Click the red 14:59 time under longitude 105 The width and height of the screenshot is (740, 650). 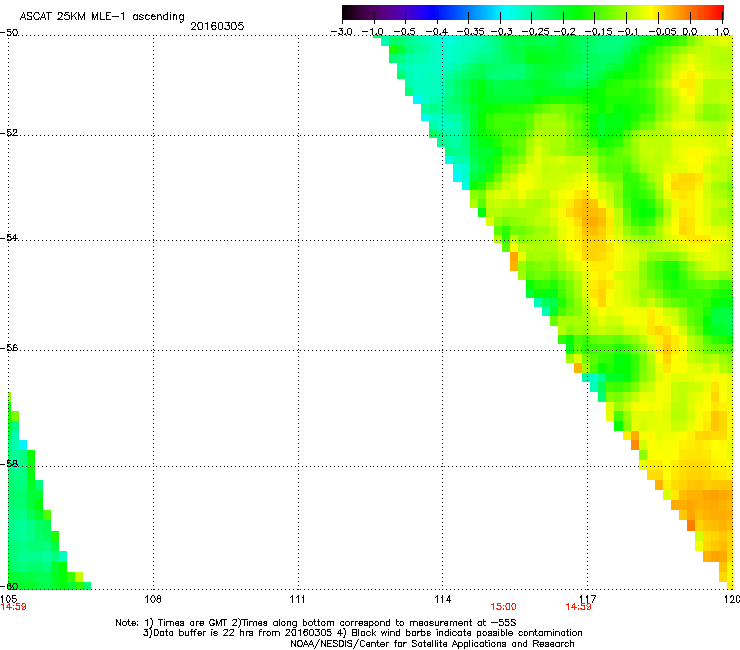coord(13,607)
